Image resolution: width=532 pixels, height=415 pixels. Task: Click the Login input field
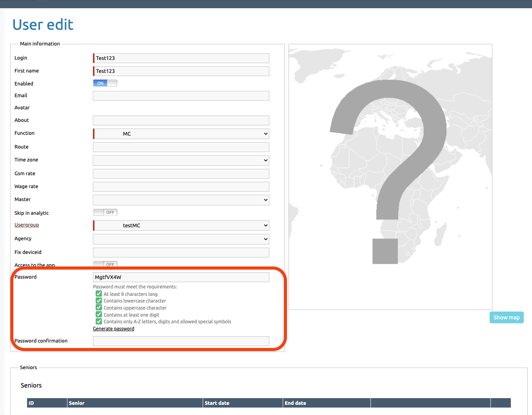pyautogui.click(x=181, y=58)
